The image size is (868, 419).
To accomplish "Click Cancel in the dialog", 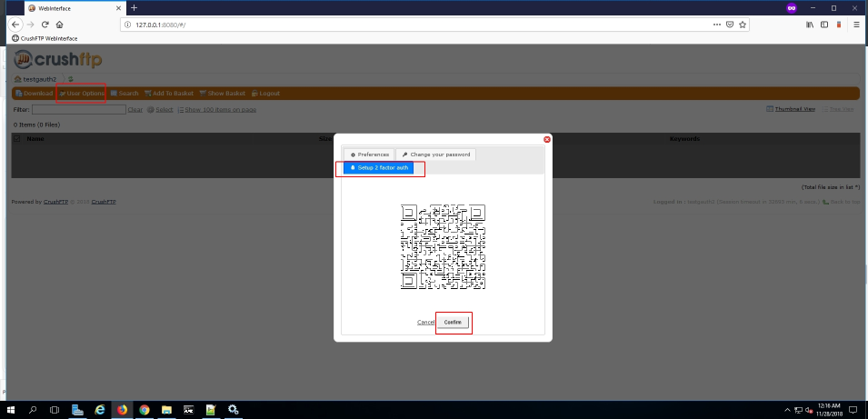I will (425, 322).
